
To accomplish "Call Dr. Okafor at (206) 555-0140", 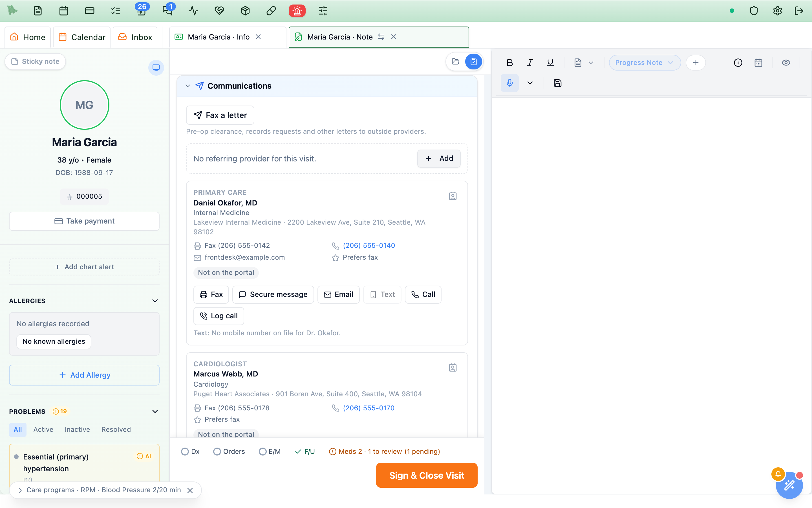I will click(369, 246).
